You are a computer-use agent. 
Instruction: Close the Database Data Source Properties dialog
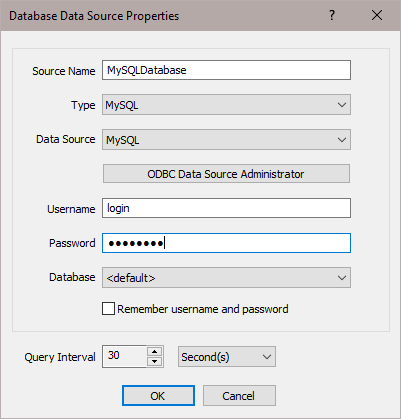pos(377,15)
